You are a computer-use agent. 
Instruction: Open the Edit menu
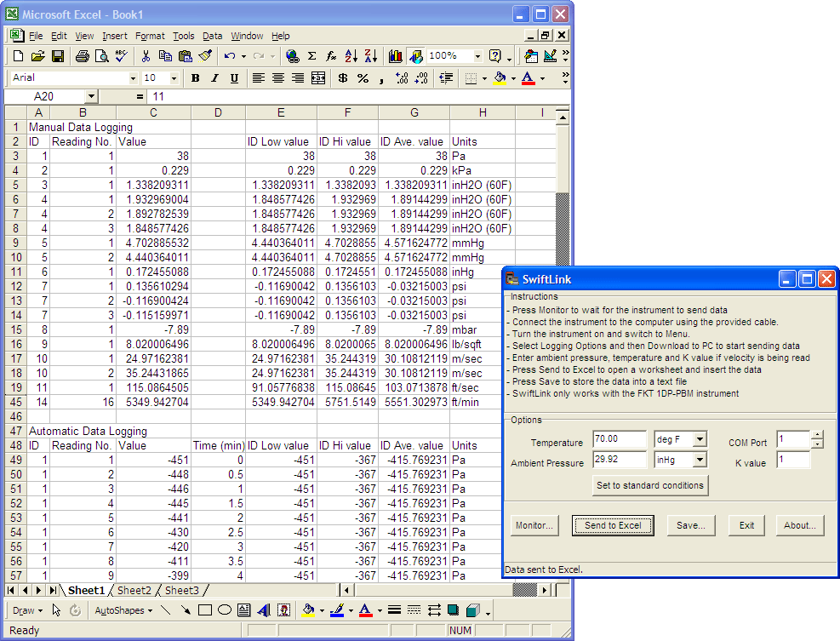(x=59, y=36)
